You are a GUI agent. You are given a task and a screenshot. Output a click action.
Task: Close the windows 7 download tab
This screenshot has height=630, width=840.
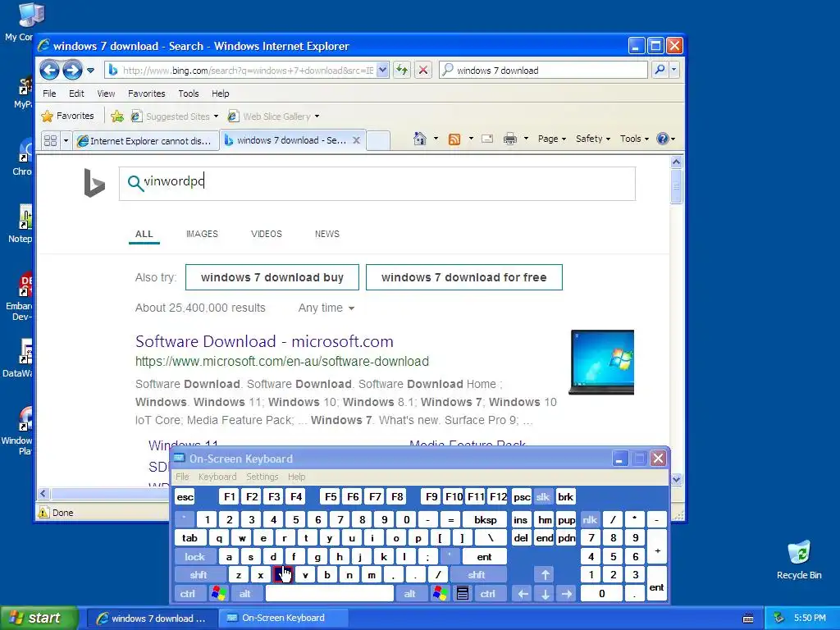tap(356, 140)
